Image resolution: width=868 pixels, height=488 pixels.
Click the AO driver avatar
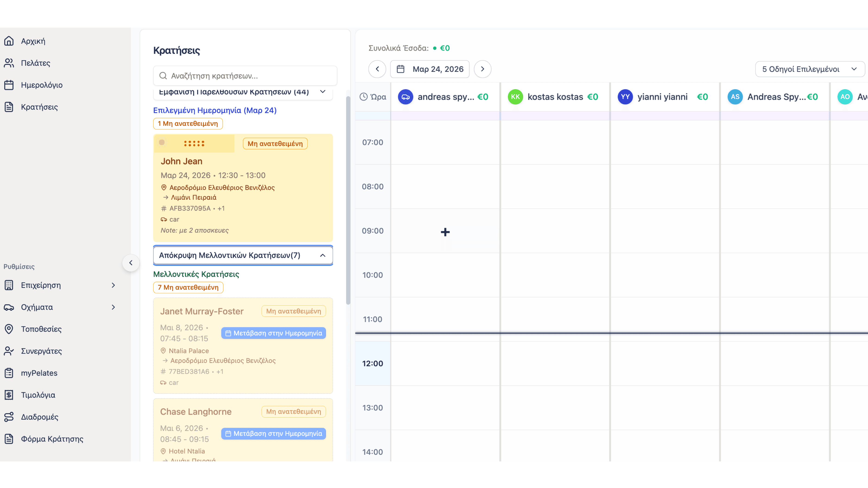pyautogui.click(x=845, y=97)
